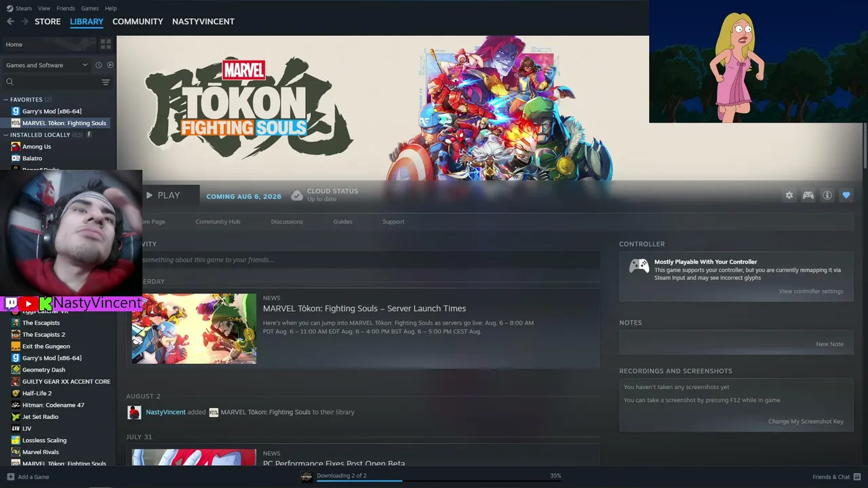The height and width of the screenshot is (488, 868).
Task: Select The Escapists 2 in library
Action: 43,334
